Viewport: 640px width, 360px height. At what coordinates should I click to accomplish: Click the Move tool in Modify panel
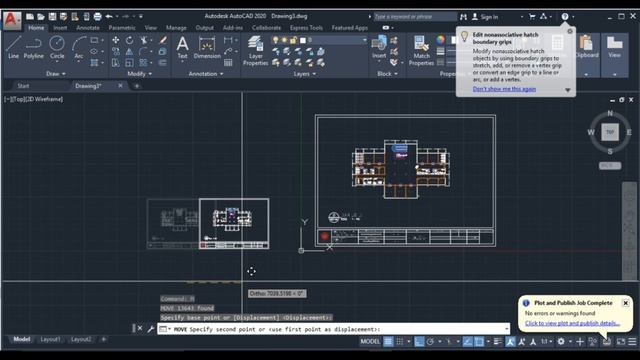(116, 40)
